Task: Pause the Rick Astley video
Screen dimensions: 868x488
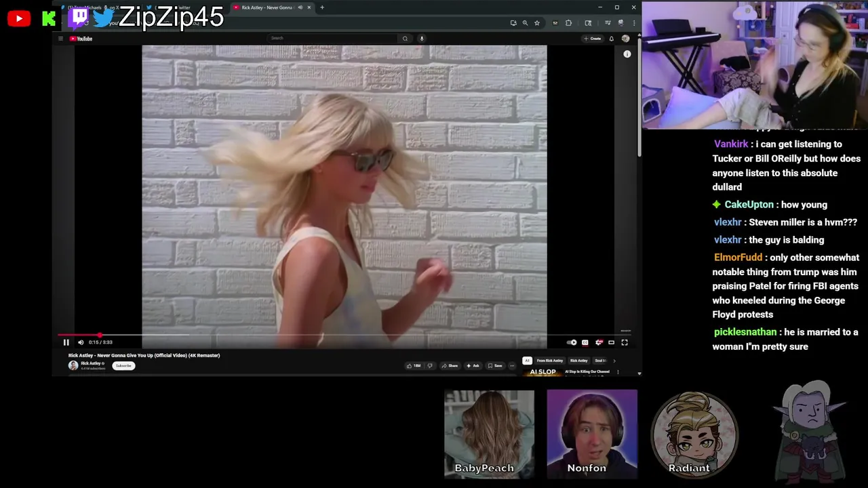Action: pos(66,342)
